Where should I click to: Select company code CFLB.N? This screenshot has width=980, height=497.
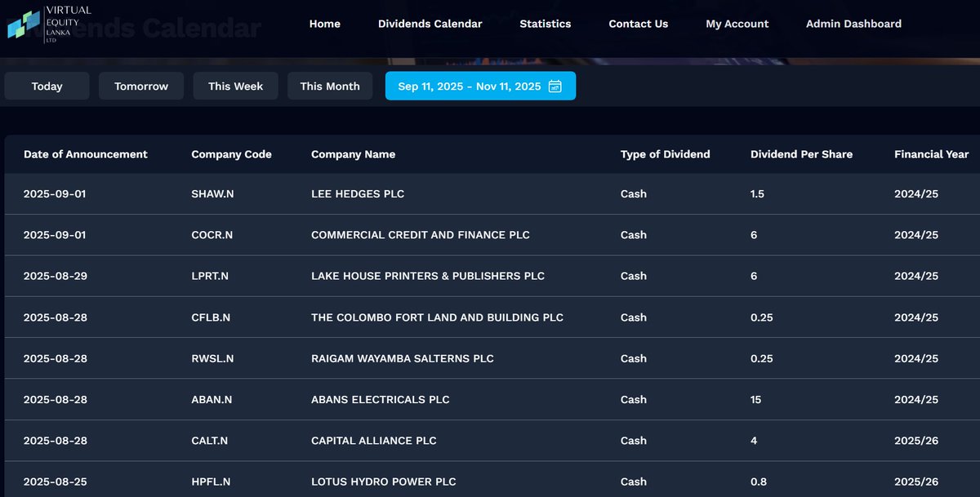tap(211, 317)
